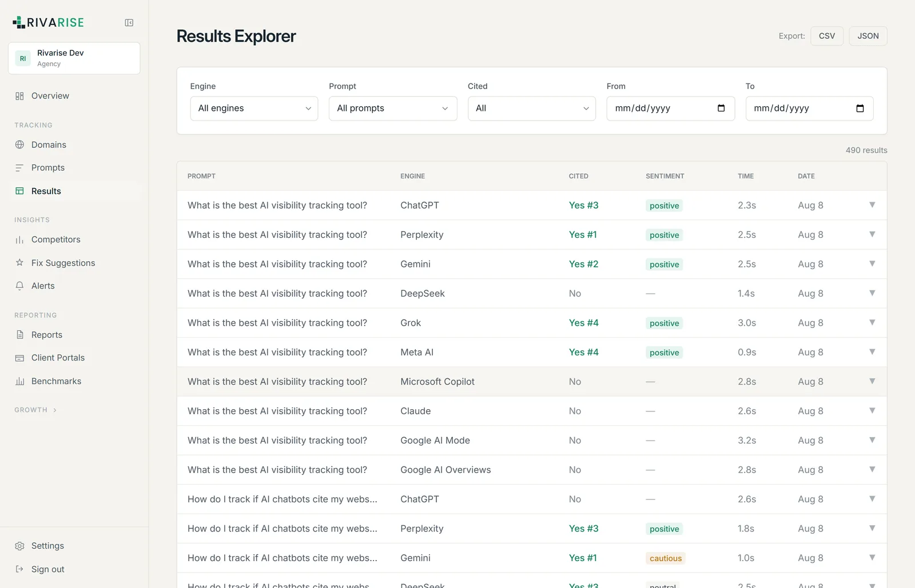The height and width of the screenshot is (588, 915).
Task: Expand the Google AI Overviews result row
Action: (872, 470)
